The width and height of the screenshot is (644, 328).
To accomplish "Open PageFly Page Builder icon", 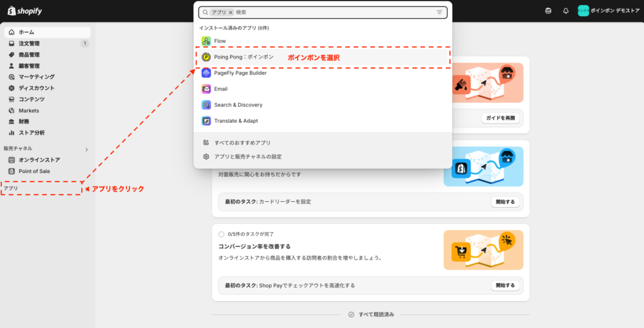I will (206, 73).
